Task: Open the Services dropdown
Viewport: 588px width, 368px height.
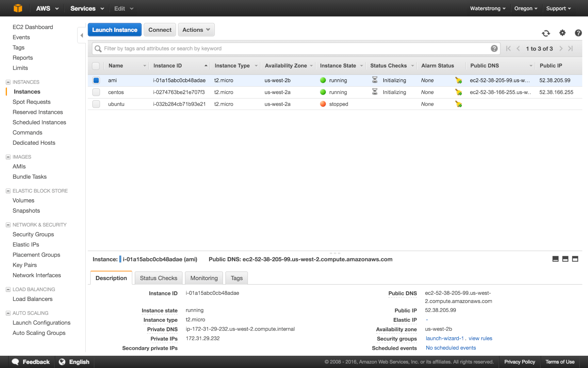Action: 87,9
